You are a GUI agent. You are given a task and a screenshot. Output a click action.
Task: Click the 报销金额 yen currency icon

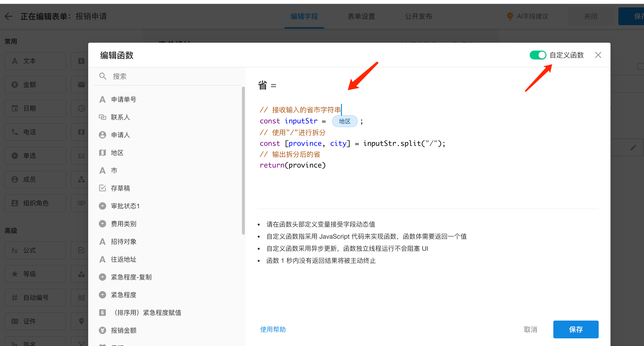102,330
